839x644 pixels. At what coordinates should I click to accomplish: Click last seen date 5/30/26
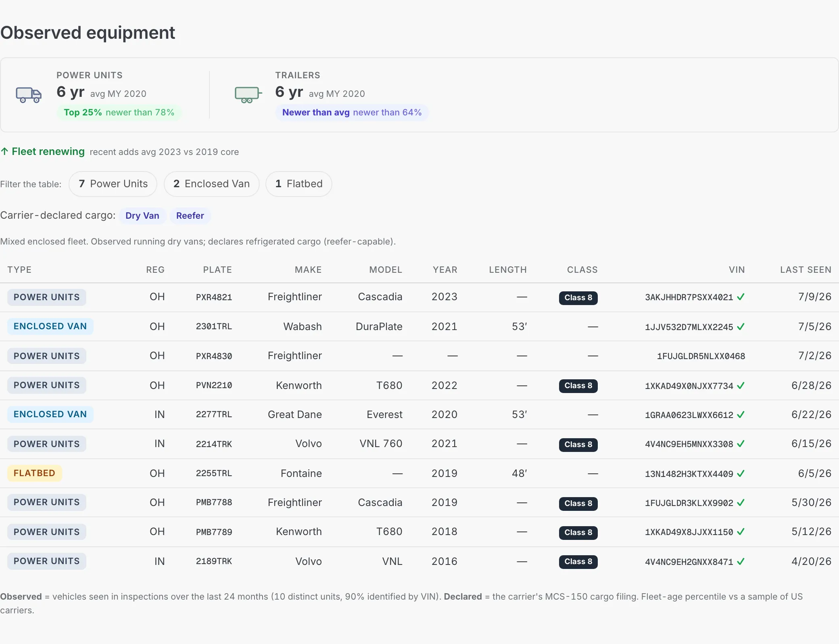812,502
